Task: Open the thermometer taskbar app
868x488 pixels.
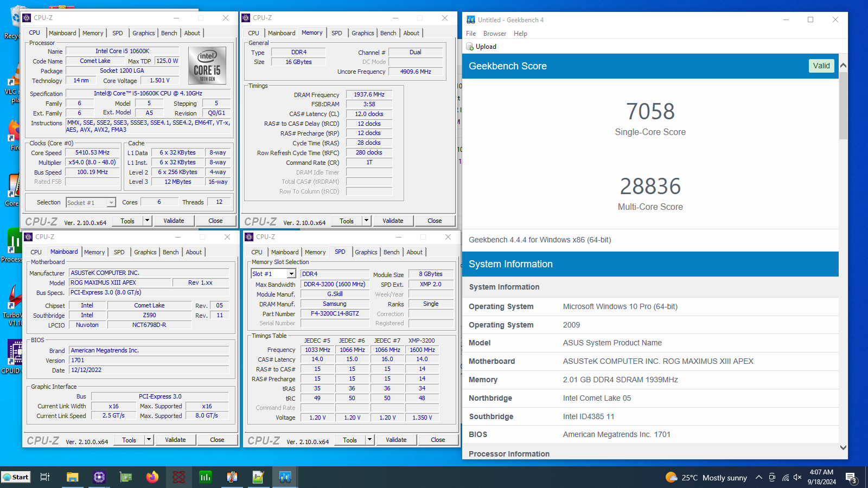Action: [232, 477]
